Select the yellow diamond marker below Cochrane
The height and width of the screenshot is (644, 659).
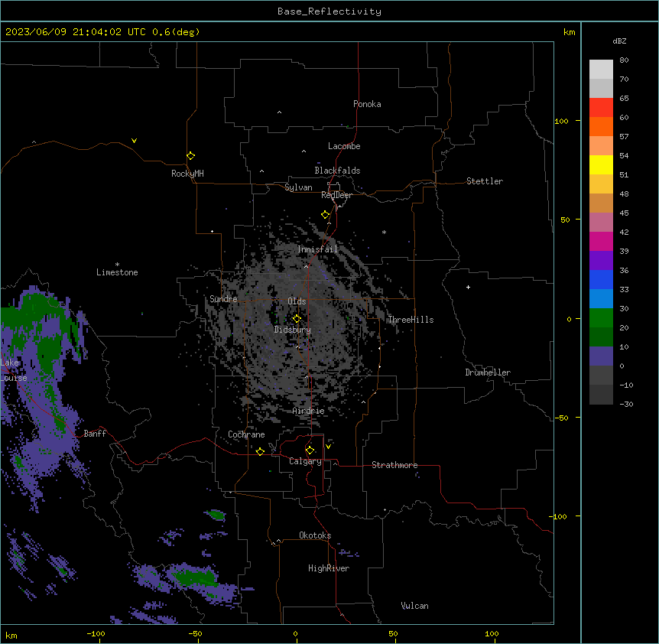pyautogui.click(x=260, y=451)
